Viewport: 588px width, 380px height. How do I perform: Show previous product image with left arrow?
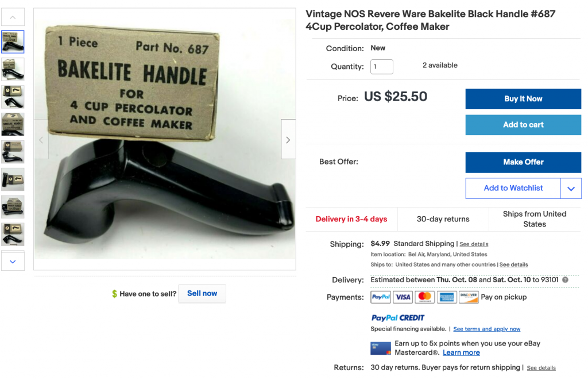click(x=41, y=139)
